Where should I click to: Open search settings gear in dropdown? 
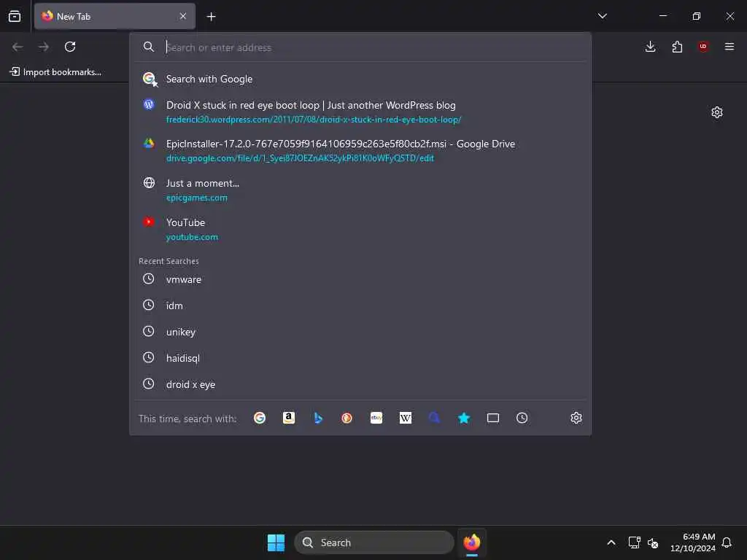576,418
